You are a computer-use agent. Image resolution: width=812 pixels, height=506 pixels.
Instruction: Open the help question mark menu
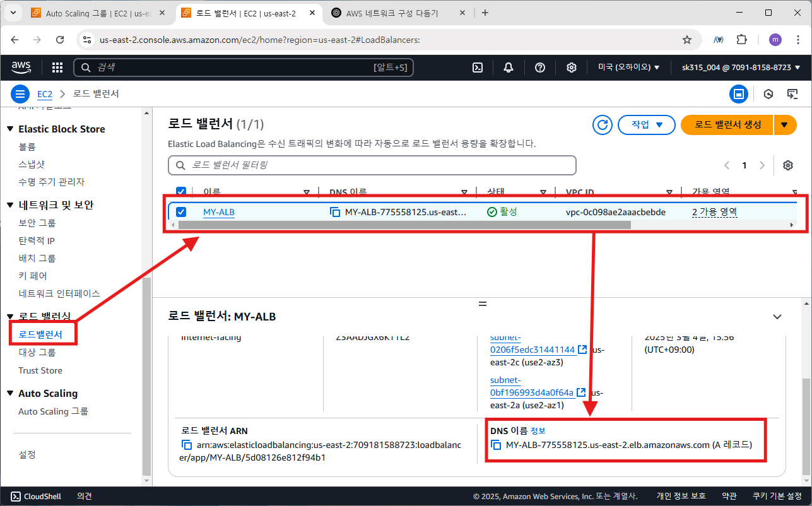(540, 68)
